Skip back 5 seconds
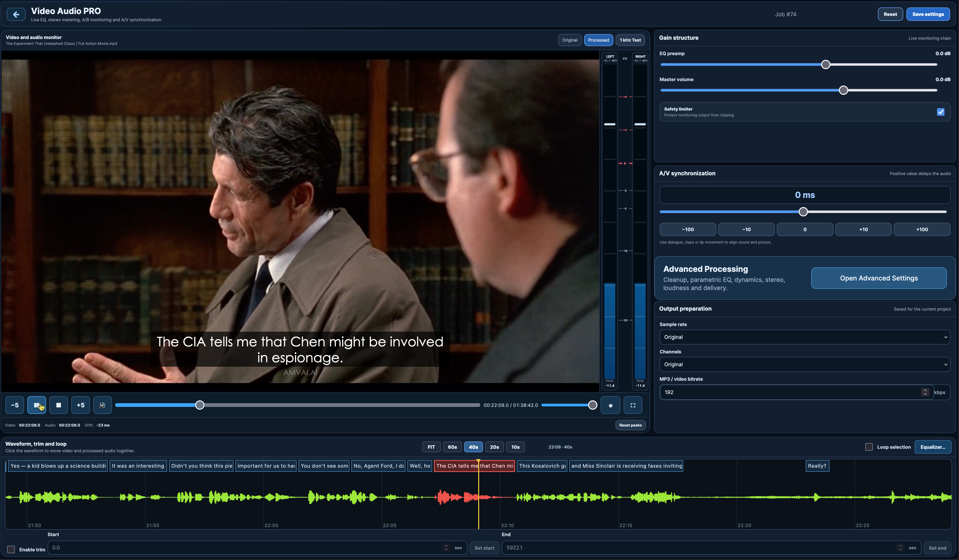Image resolution: width=959 pixels, height=560 pixels. point(15,405)
